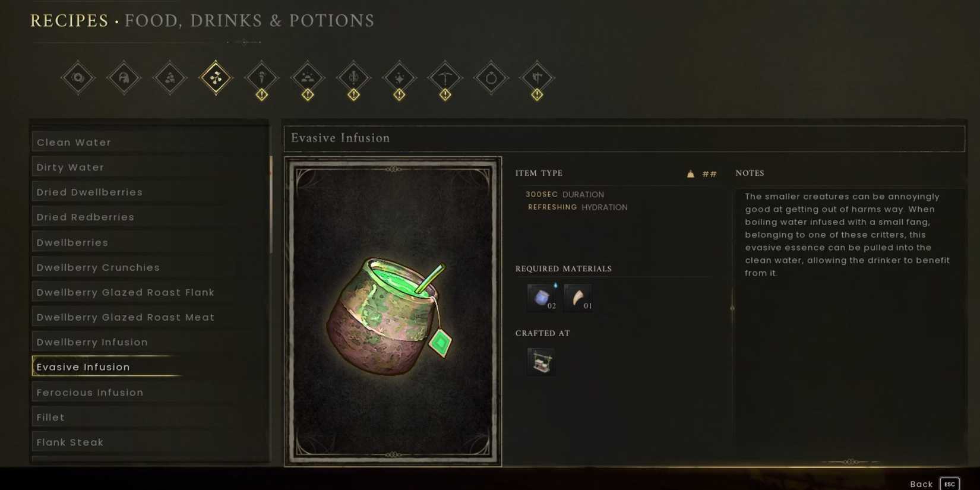Open the axe weapons recipe category
This screenshot has width=980, height=490.
(x=537, y=78)
